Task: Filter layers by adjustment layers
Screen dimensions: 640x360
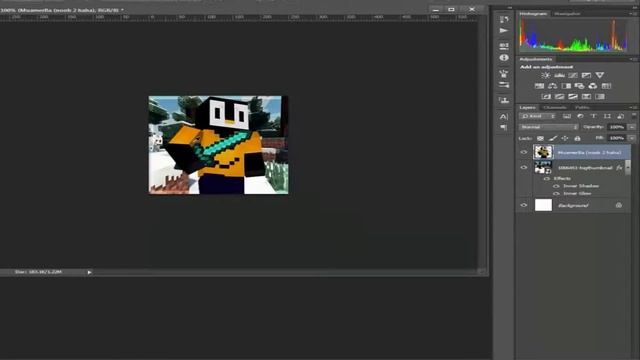Action: pos(580,116)
